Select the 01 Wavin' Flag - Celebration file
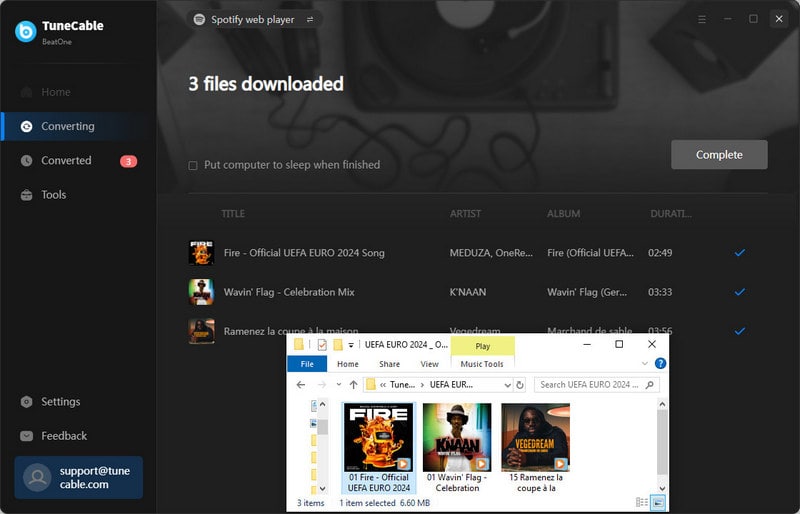 click(x=457, y=448)
